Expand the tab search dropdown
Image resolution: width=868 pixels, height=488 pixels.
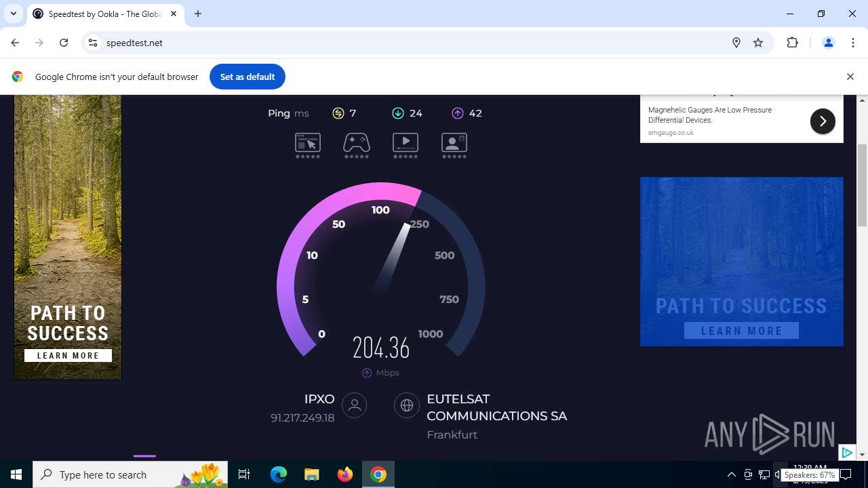pos(14,14)
